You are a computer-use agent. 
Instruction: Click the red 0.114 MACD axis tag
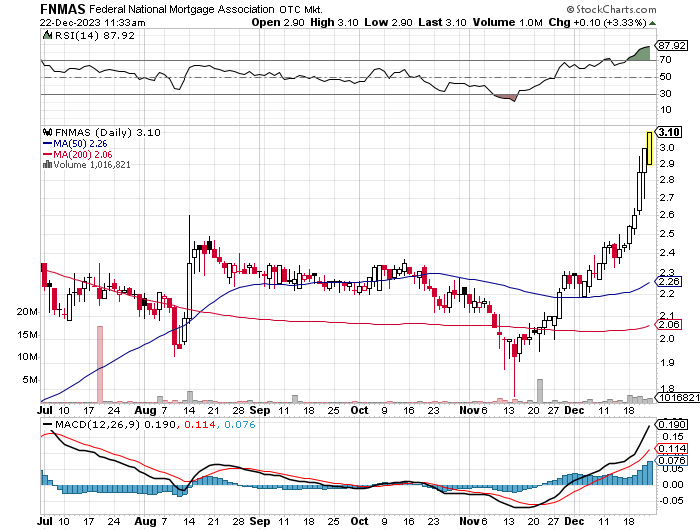(x=671, y=448)
